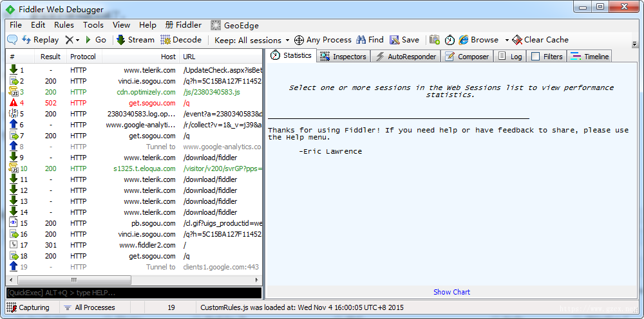Click the comment speech bubble icon
This screenshot has width=644, height=319.
pos(12,40)
